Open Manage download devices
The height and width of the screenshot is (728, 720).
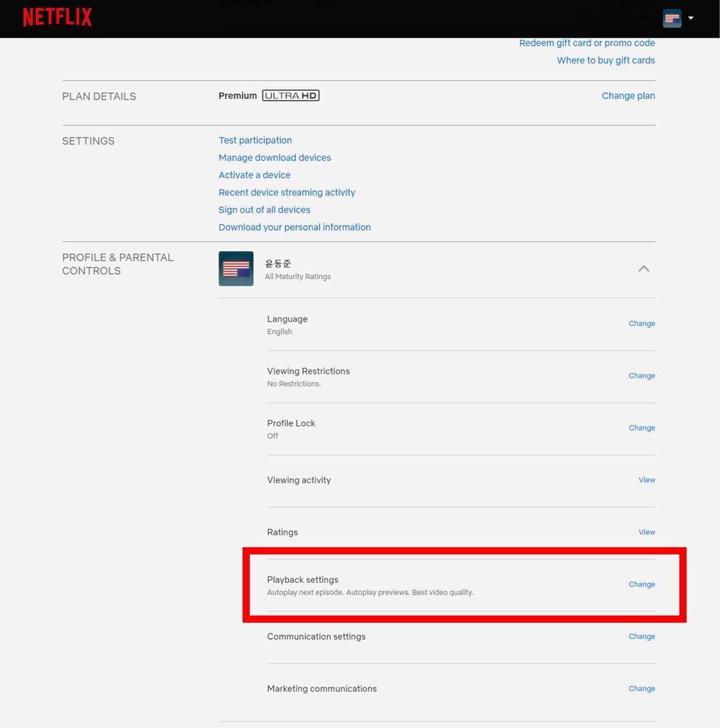pyautogui.click(x=275, y=158)
